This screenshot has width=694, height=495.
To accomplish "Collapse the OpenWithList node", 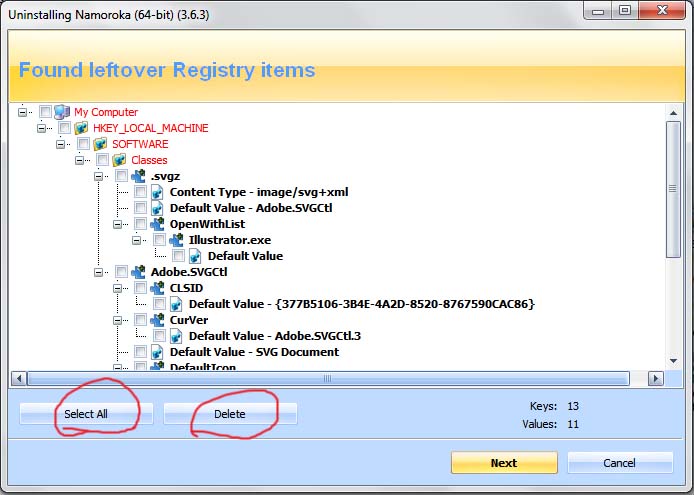I will 117,224.
